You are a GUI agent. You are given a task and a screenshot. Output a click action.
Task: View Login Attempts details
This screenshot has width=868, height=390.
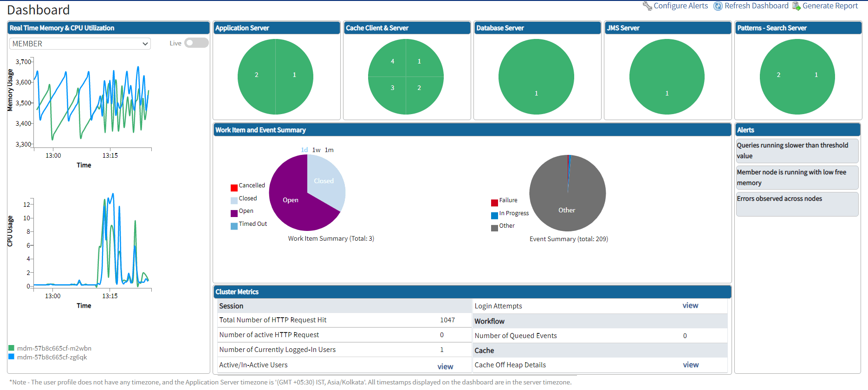690,306
